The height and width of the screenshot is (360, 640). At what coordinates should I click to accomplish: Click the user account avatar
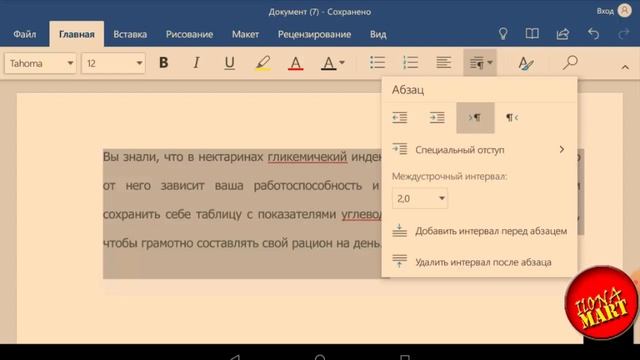(624, 11)
